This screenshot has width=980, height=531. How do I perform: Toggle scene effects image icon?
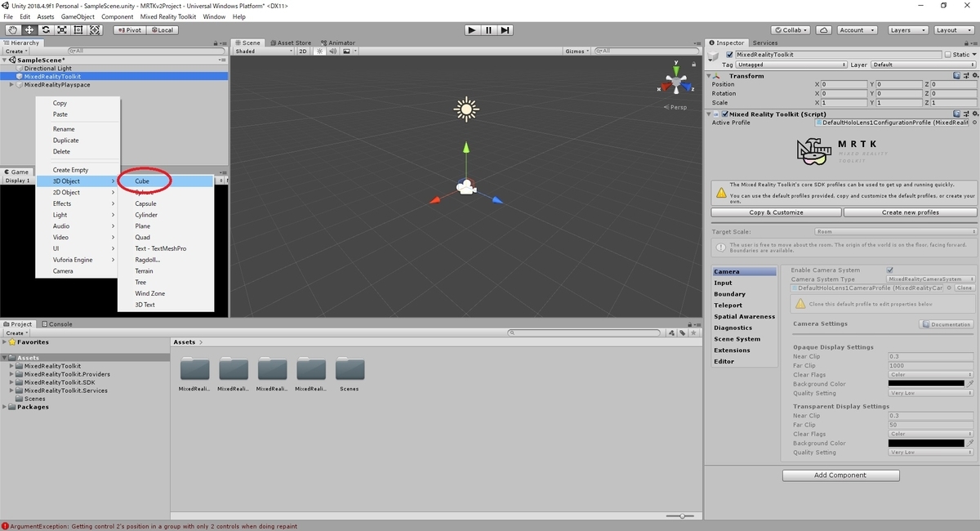tap(346, 51)
